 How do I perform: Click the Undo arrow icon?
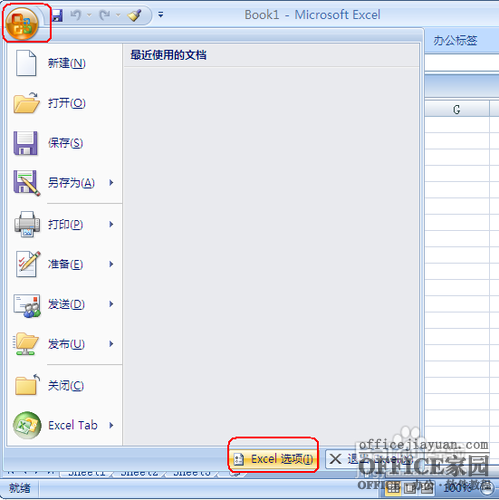pos(76,15)
